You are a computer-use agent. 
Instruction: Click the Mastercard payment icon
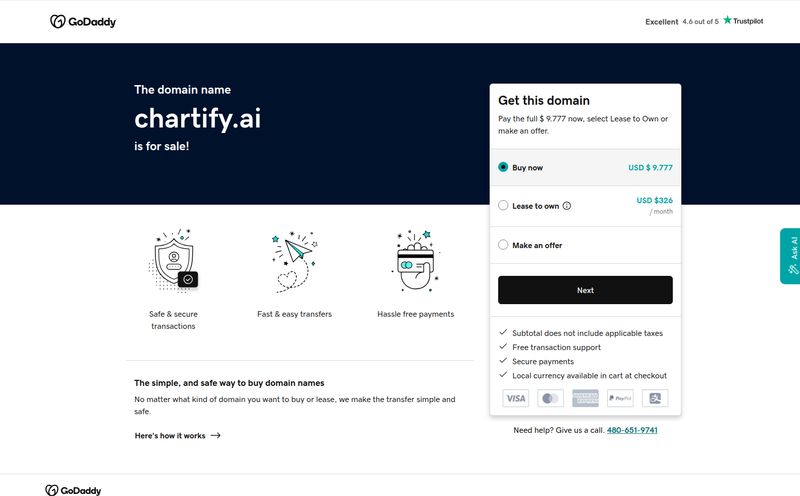point(551,398)
